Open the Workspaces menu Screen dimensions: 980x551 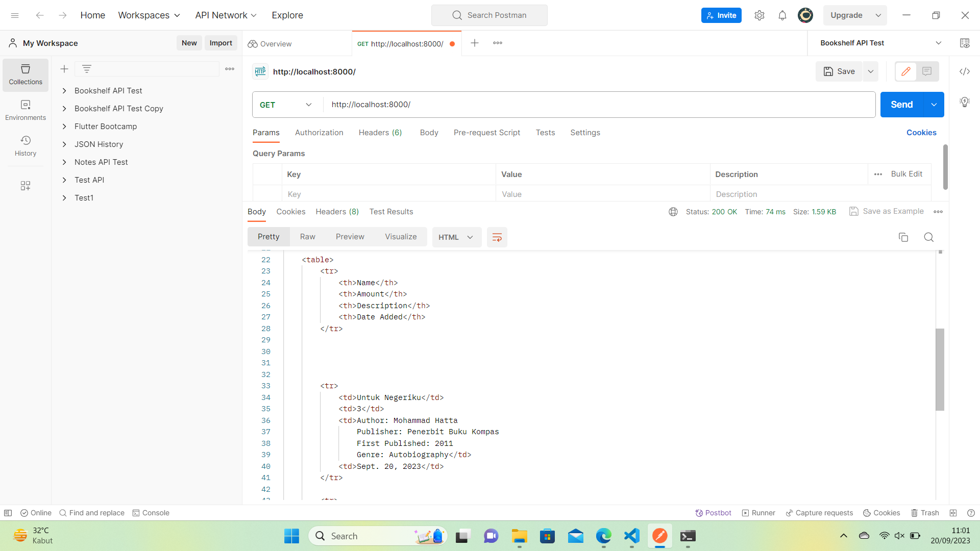click(x=149, y=15)
